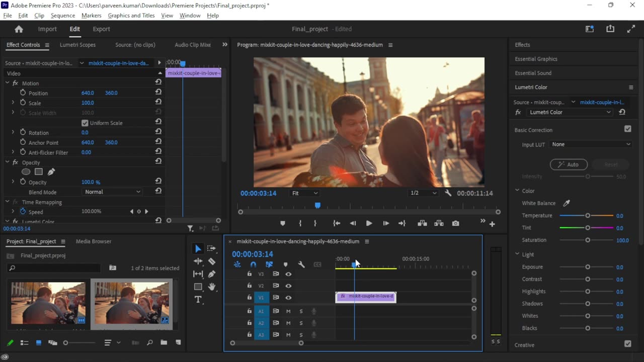Open the Fit zoom level dropdown
The width and height of the screenshot is (644, 362).
[x=305, y=193]
